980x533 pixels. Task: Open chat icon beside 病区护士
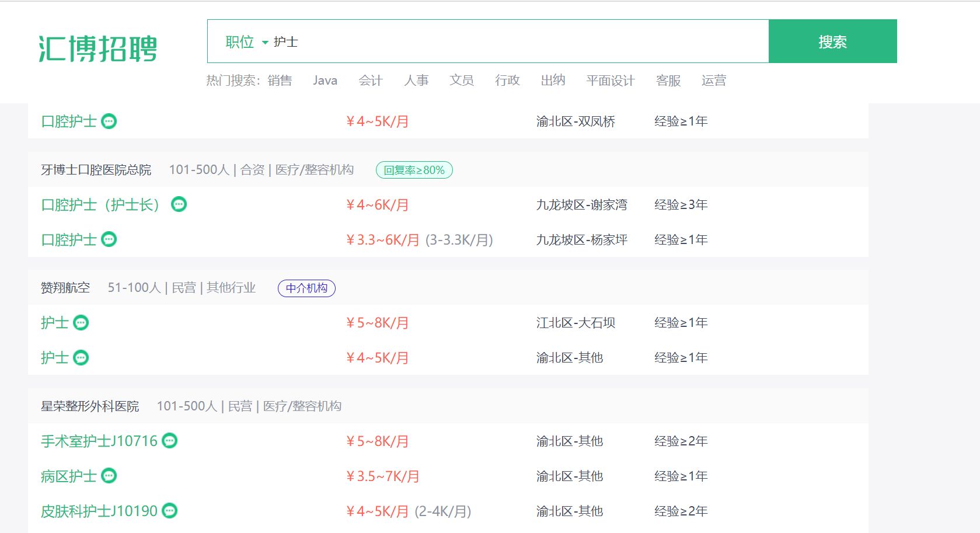pyautogui.click(x=109, y=476)
